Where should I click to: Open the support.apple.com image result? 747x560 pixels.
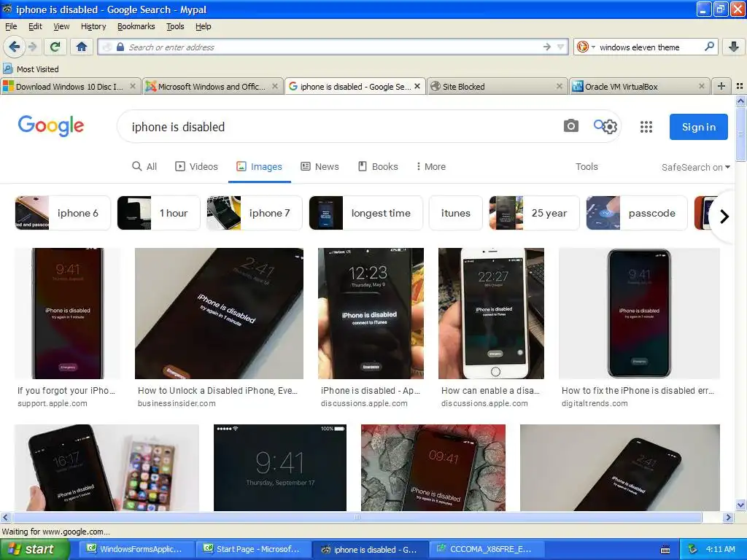pos(67,314)
